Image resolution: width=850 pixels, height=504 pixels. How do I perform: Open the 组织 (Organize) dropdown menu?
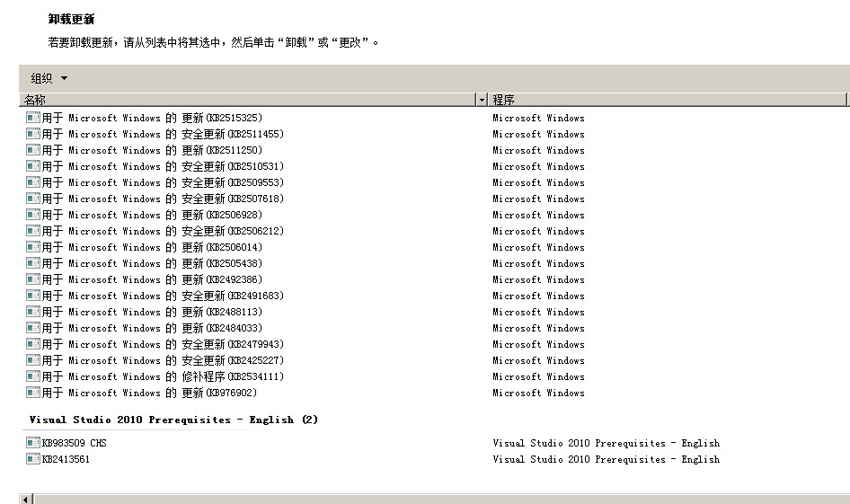(49, 78)
